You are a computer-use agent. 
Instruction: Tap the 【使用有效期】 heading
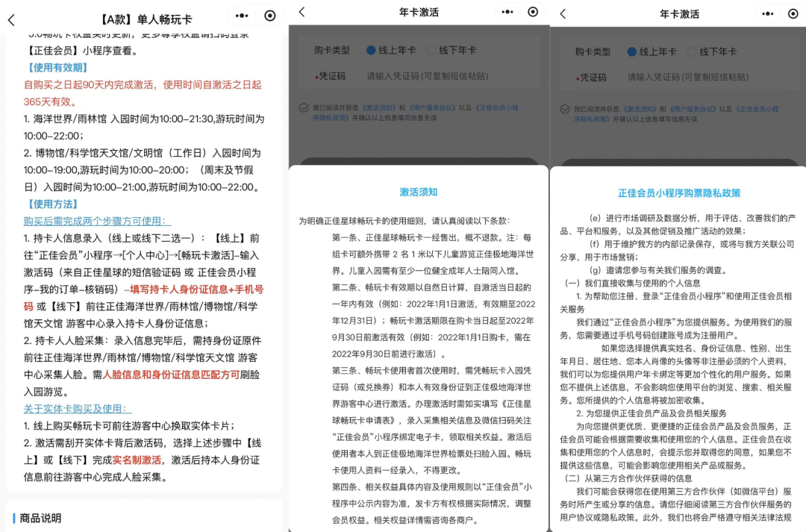point(57,68)
